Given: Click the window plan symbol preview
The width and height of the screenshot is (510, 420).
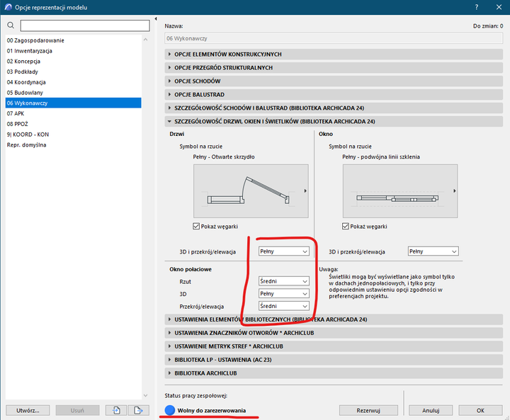Looking at the screenshot, I should click(x=400, y=191).
